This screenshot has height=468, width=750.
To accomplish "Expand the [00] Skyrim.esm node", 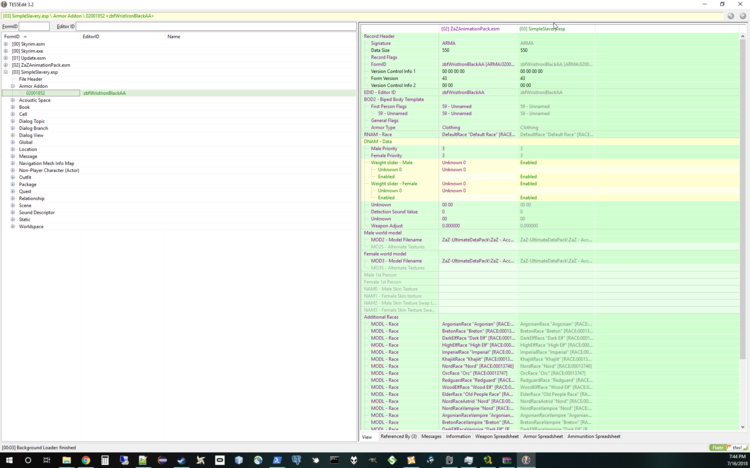I will pos(6,44).
